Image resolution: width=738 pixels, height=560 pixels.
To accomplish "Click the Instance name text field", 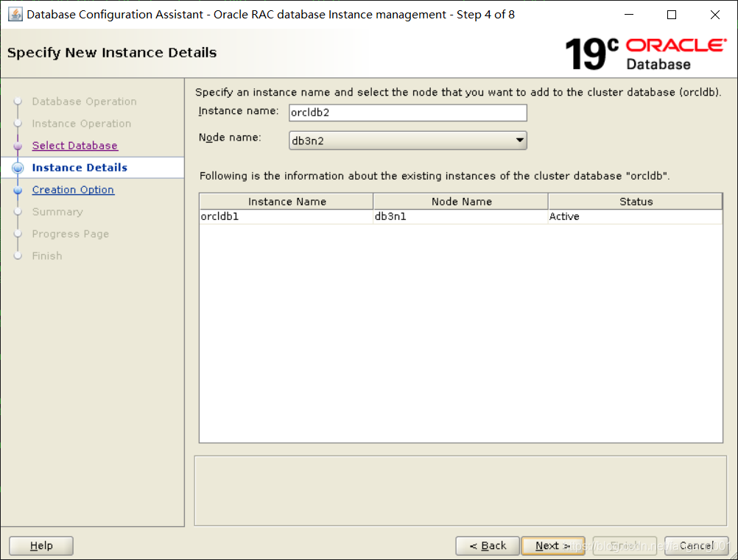I will 407,112.
